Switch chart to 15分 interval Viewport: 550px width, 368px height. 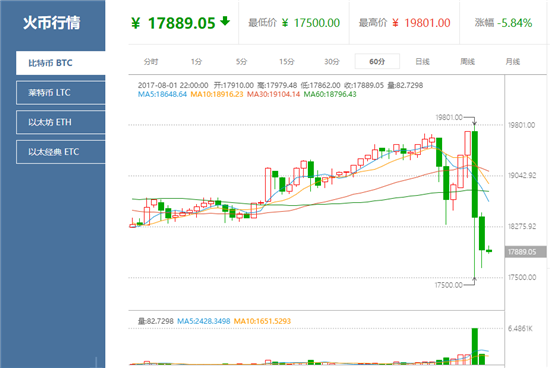tap(287, 62)
